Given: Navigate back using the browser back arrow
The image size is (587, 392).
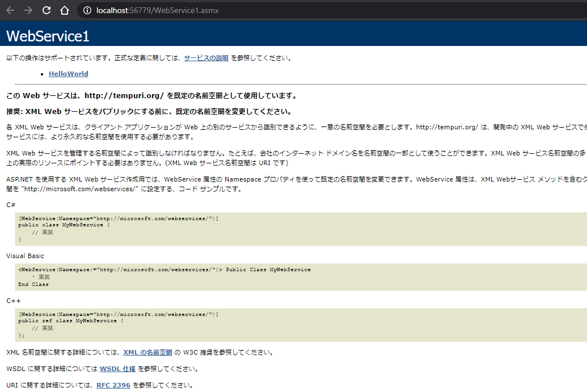Looking at the screenshot, I should 9,10.
